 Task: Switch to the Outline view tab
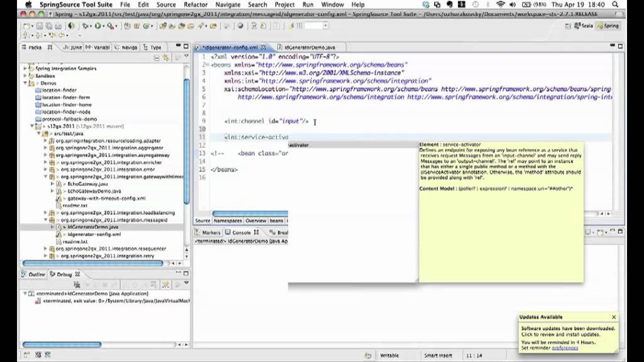(33, 274)
